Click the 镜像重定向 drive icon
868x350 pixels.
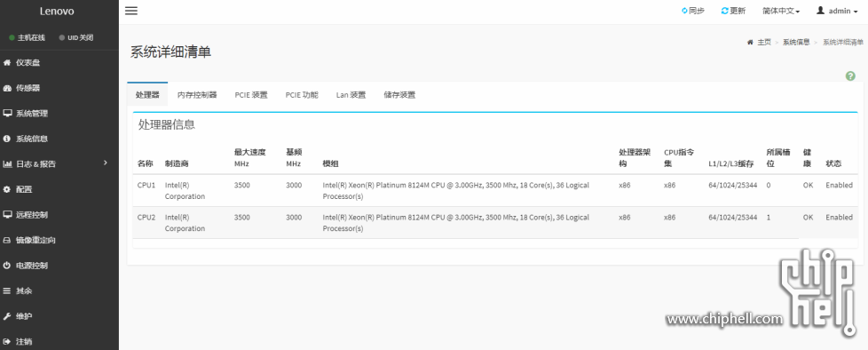click(x=7, y=241)
